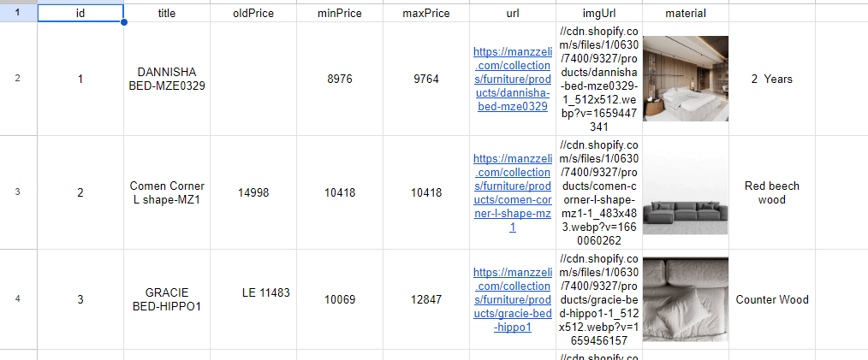868x360 pixels.
Task: Select the "Counter Wood" cell
Action: [x=771, y=299]
